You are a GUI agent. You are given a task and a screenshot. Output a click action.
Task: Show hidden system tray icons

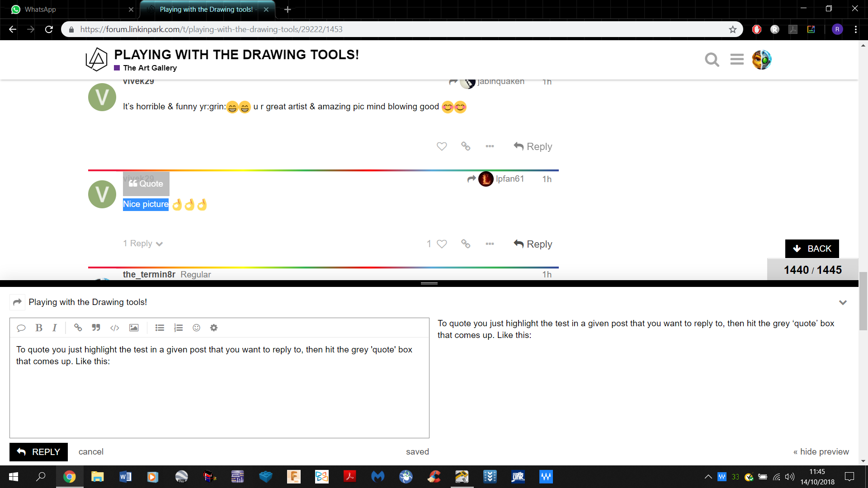pyautogui.click(x=708, y=477)
